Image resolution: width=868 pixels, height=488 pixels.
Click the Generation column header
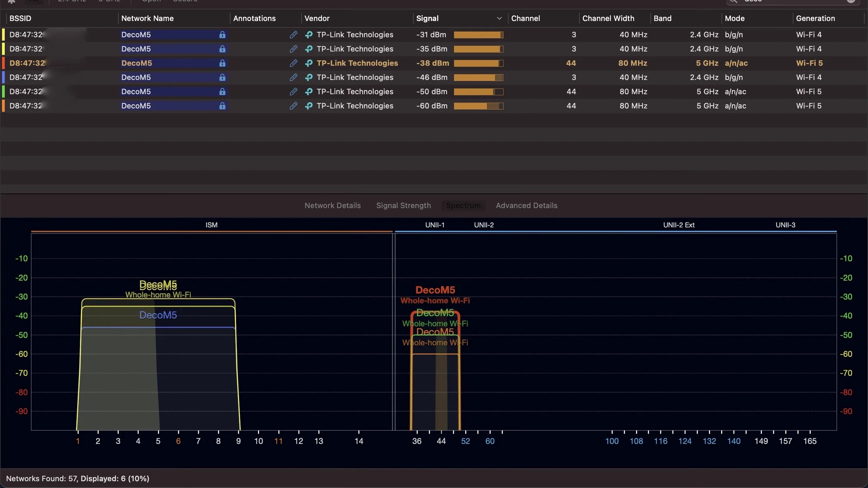pyautogui.click(x=815, y=18)
